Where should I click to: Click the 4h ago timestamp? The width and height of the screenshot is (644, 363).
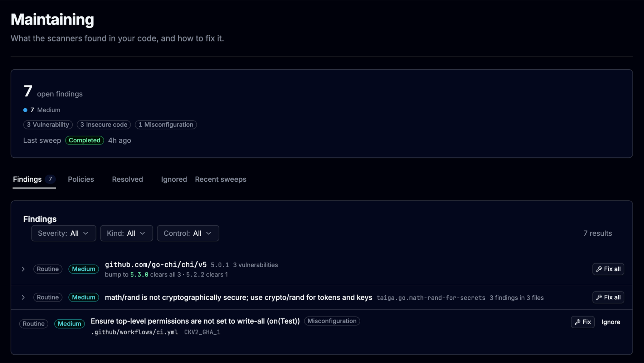tap(119, 140)
